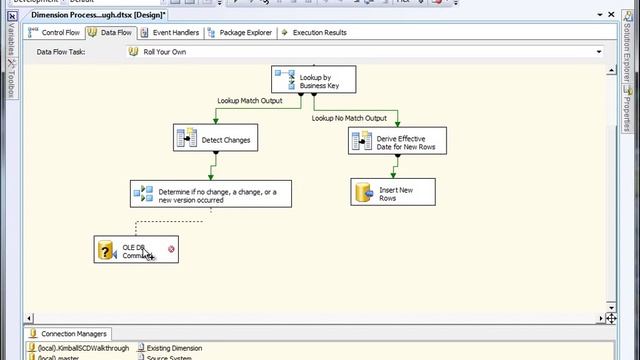
Task: Select the Detect Changes component icon
Action: (187, 138)
